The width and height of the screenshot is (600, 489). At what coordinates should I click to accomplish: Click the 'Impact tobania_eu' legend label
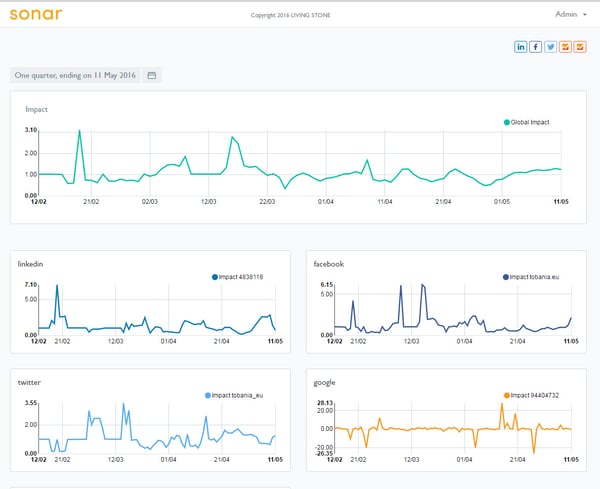[237, 395]
